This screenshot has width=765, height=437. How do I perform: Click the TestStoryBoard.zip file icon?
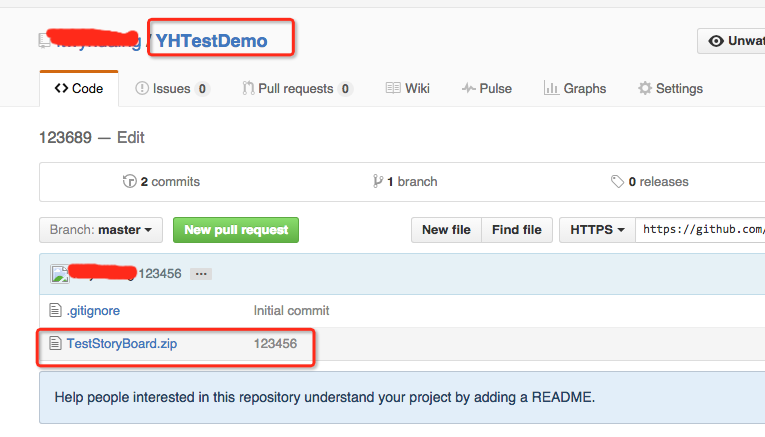coord(55,343)
